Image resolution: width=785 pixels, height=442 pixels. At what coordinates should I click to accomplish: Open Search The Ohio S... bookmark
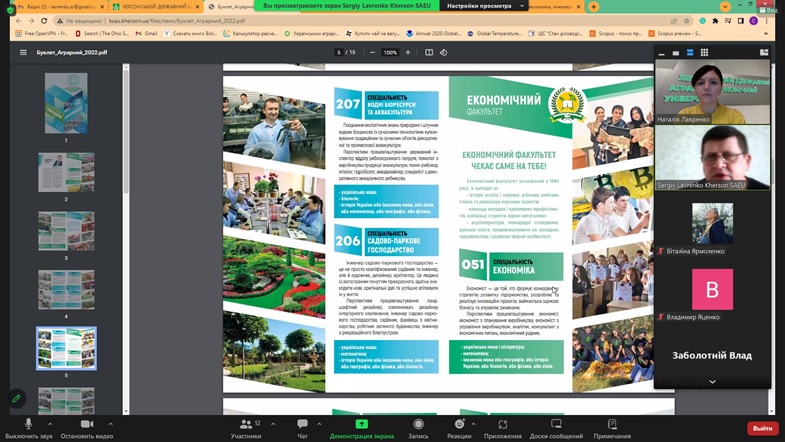click(102, 34)
